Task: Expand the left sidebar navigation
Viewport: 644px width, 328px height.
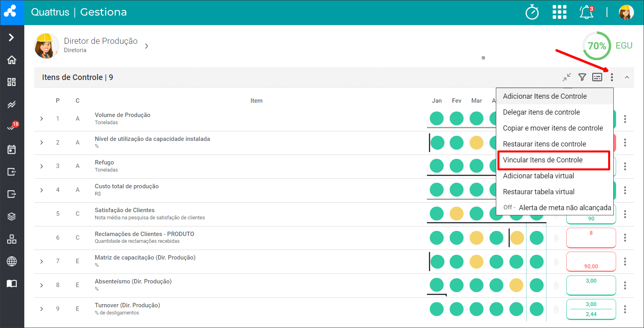Action: [12, 37]
